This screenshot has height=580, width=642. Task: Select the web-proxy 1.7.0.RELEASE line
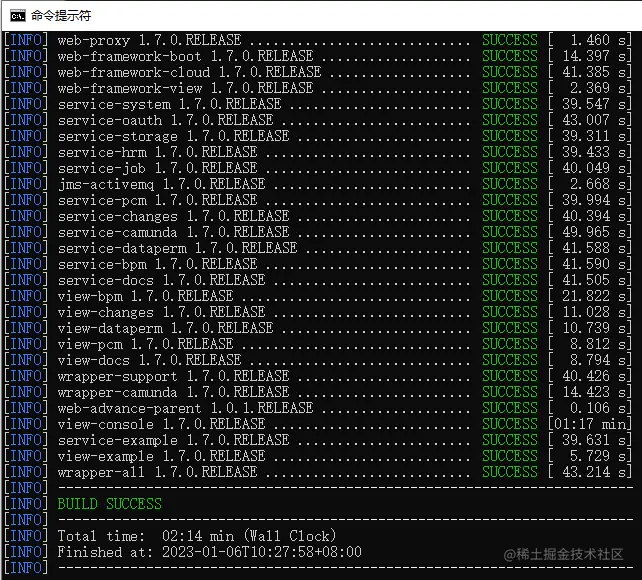pyautogui.click(x=317, y=40)
